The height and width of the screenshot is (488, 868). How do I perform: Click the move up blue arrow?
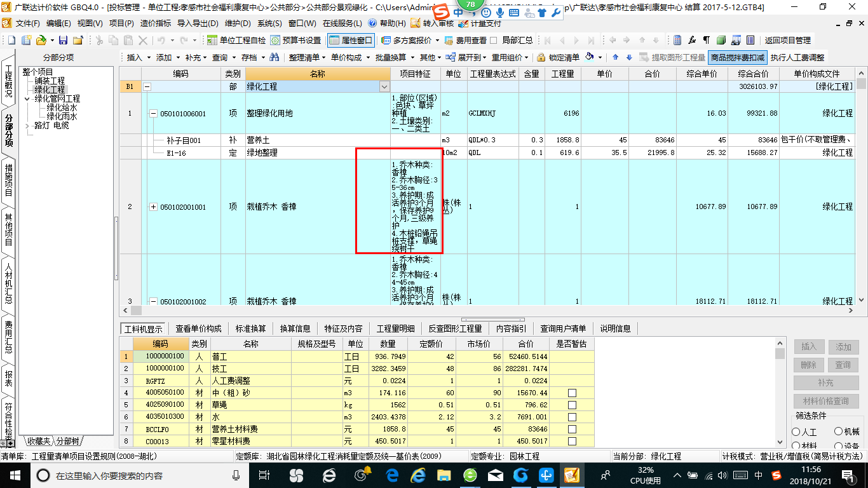pos(616,57)
